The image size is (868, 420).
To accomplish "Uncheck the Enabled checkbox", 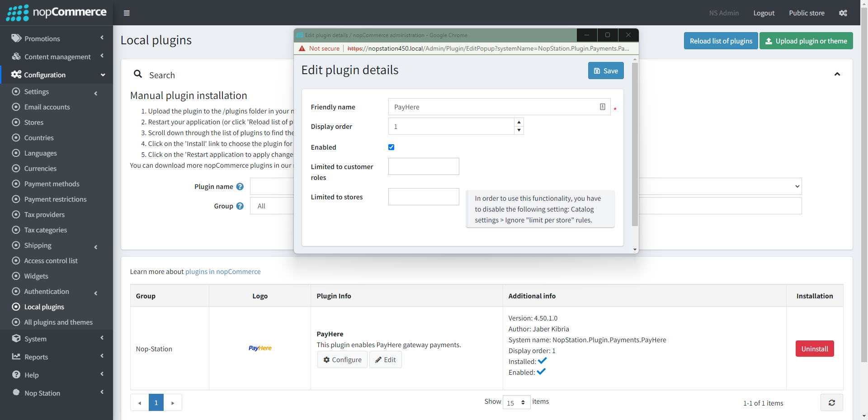I will point(392,147).
